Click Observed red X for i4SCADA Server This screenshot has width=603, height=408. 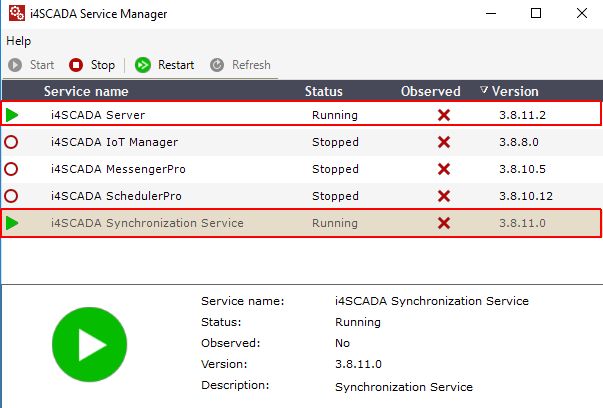[444, 115]
